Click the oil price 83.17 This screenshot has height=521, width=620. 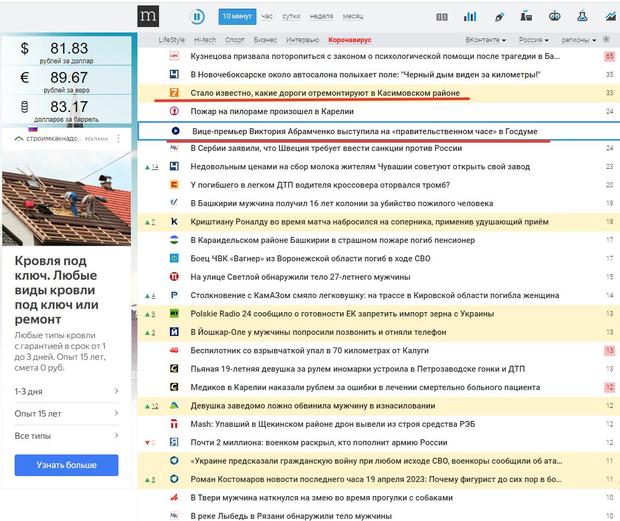(x=69, y=107)
